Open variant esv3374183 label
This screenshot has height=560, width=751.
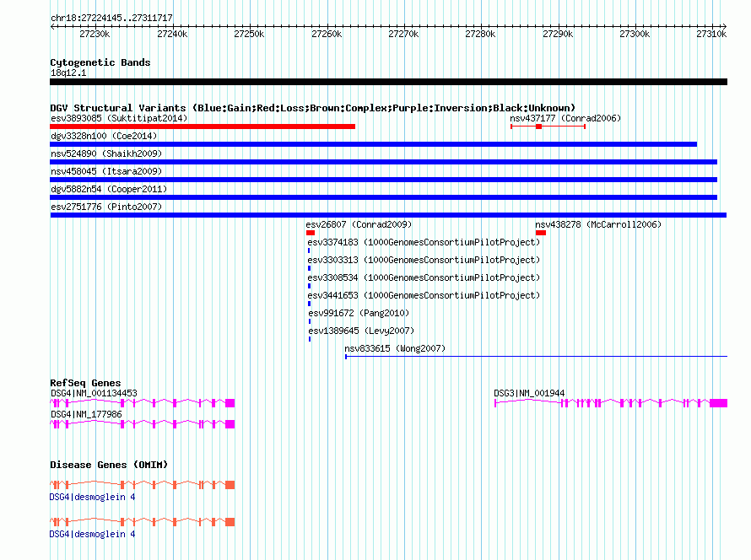pyautogui.click(x=424, y=242)
